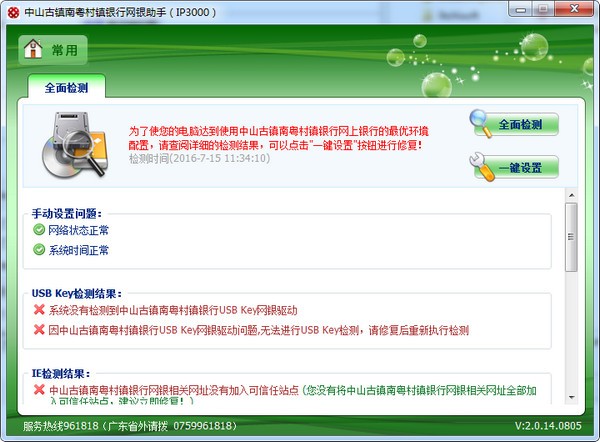Click the house icon beside 常用

[x=33, y=49]
